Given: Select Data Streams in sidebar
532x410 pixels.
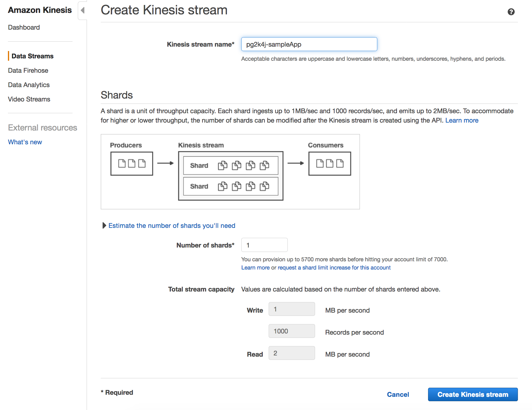Looking at the screenshot, I should (x=33, y=56).
